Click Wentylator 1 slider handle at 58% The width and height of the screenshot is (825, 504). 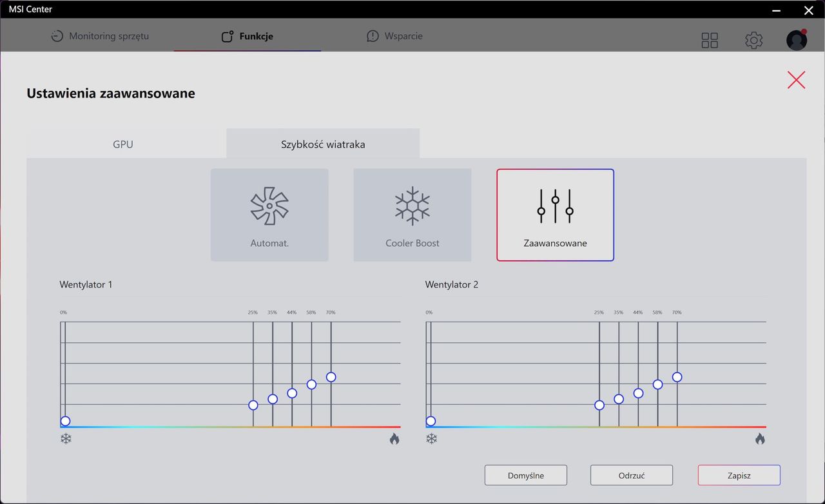click(311, 384)
